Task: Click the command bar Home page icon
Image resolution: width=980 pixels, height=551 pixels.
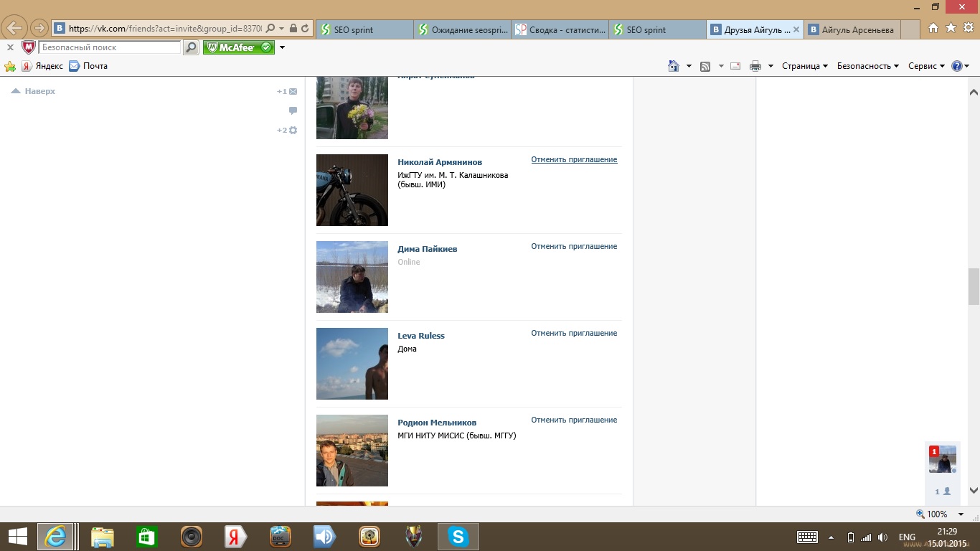Action: [x=674, y=66]
